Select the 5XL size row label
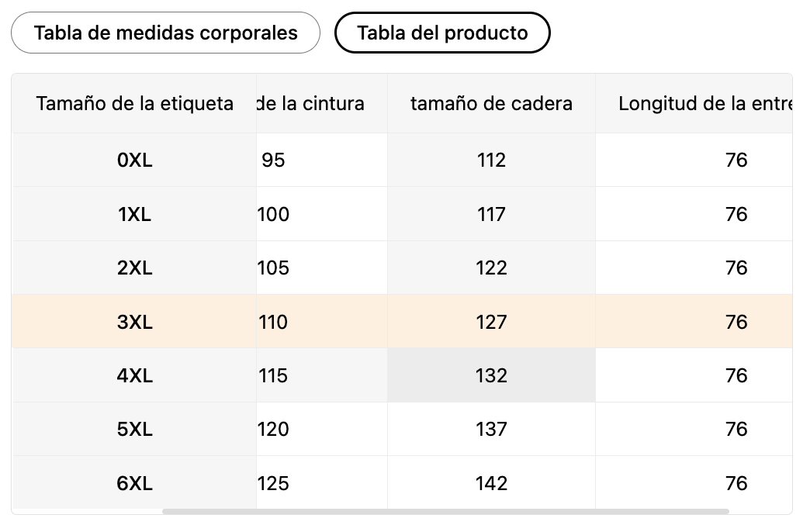 134,430
